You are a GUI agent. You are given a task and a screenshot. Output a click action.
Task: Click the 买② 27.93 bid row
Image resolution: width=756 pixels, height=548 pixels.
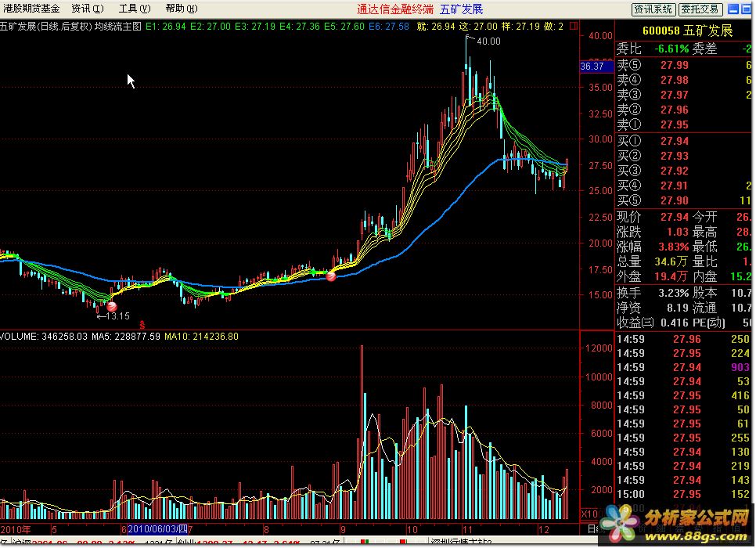coord(684,157)
